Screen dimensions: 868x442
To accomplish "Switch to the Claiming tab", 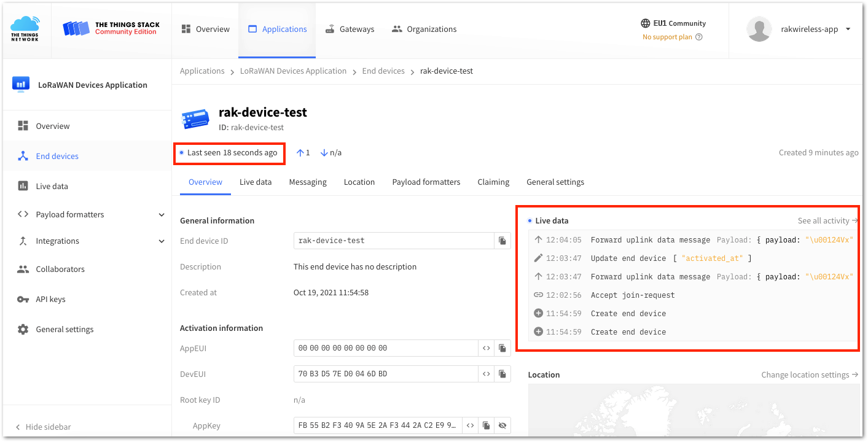I will [x=493, y=182].
